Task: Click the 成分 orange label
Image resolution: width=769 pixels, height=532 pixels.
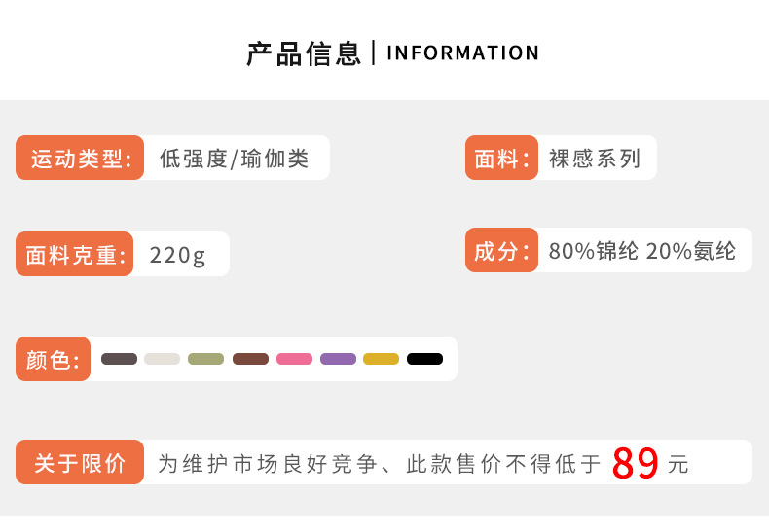Action: 501,251
